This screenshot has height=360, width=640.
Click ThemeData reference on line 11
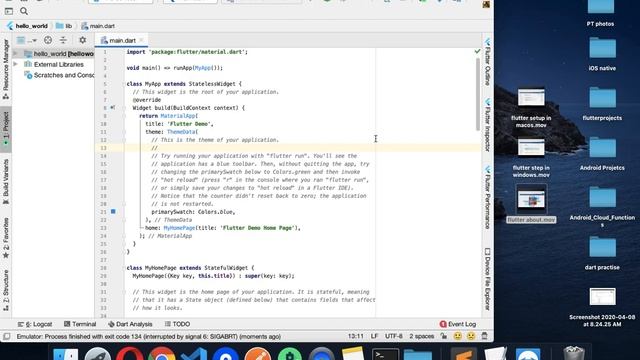181,132
